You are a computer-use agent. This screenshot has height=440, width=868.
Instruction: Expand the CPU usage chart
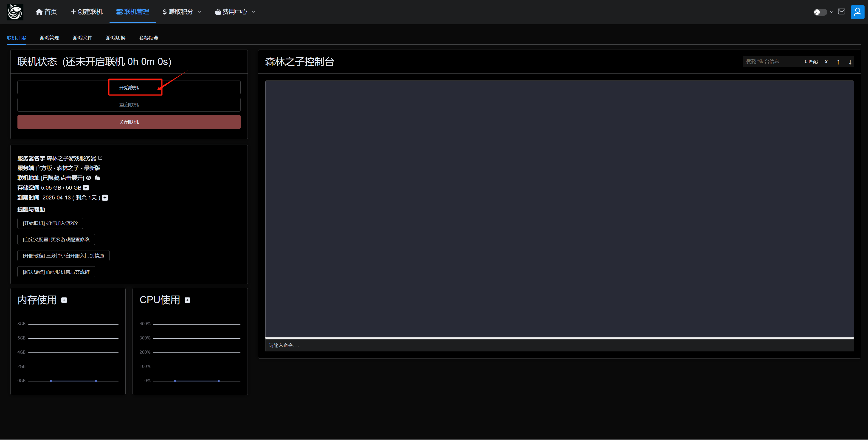tap(187, 300)
